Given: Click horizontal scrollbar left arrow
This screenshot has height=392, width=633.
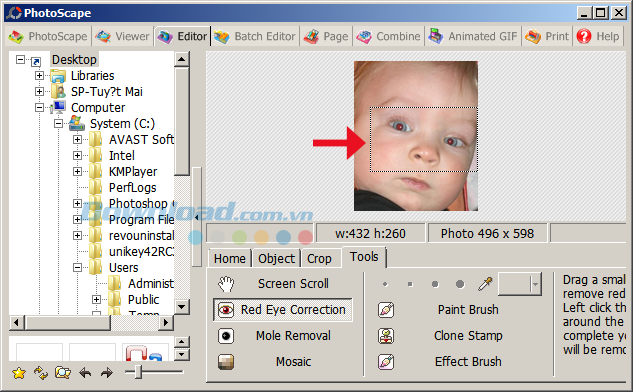Looking at the screenshot, I should (x=16, y=323).
